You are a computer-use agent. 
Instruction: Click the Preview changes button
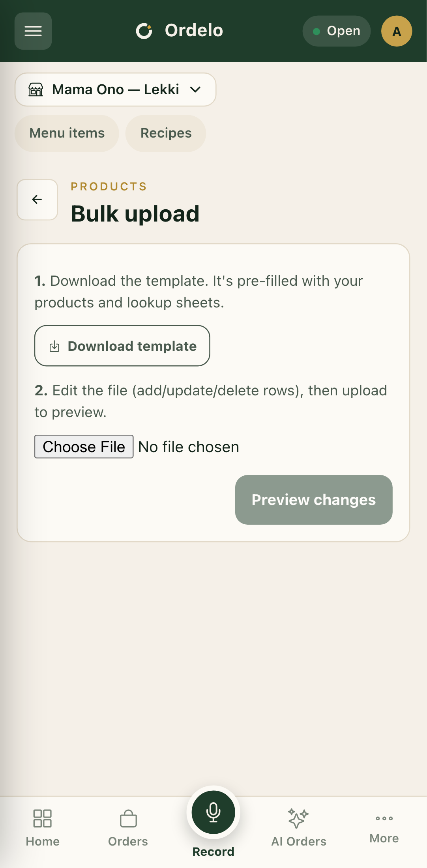314,499
